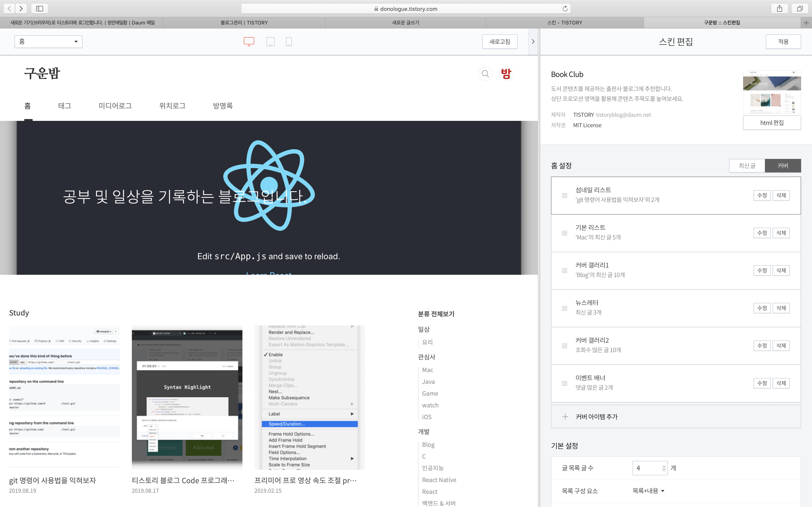Viewport: 812px width, 507px height.
Task: Select the desktop preview mode icon
Action: (249, 42)
